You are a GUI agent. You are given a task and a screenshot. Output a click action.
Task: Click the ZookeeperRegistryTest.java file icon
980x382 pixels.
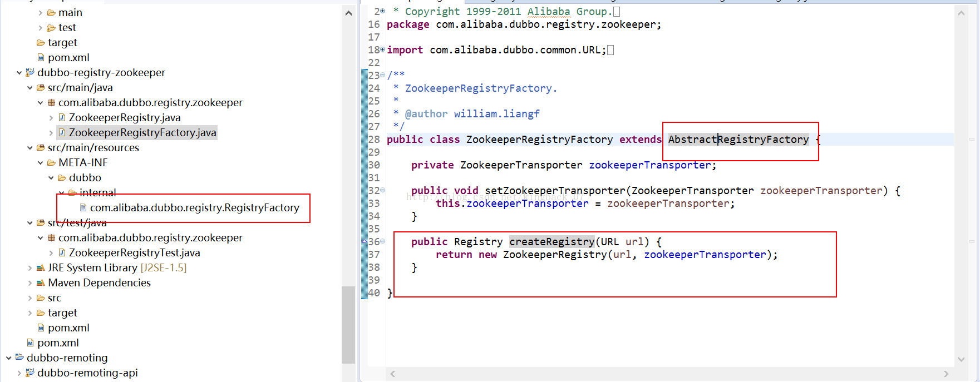point(62,252)
